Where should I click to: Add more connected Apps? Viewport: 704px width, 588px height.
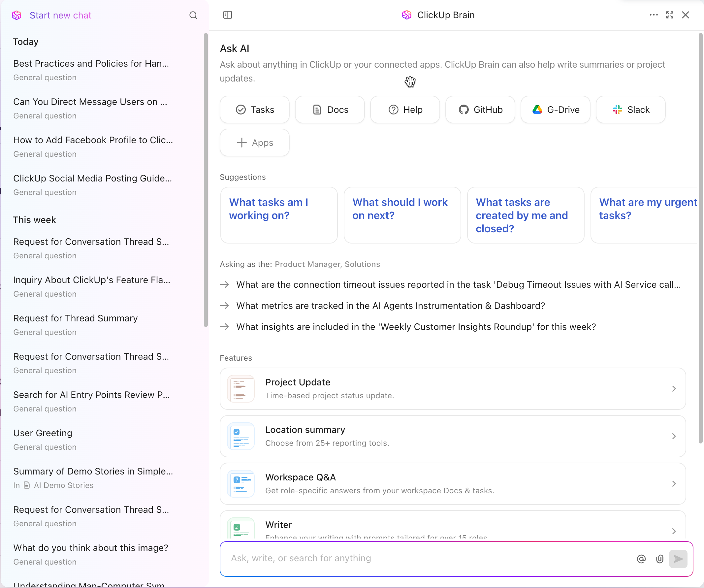(254, 143)
